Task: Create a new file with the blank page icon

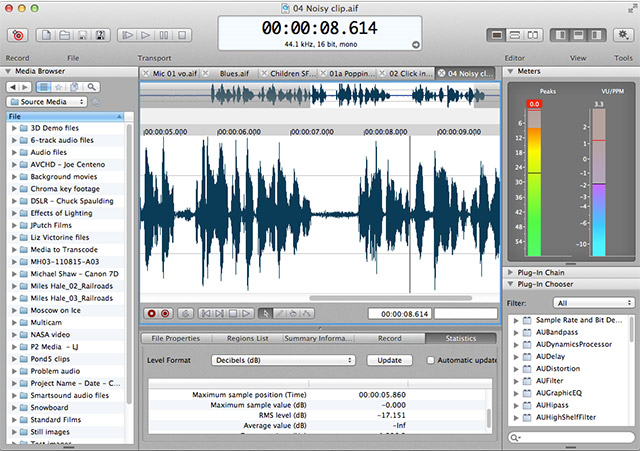Action: (x=46, y=35)
